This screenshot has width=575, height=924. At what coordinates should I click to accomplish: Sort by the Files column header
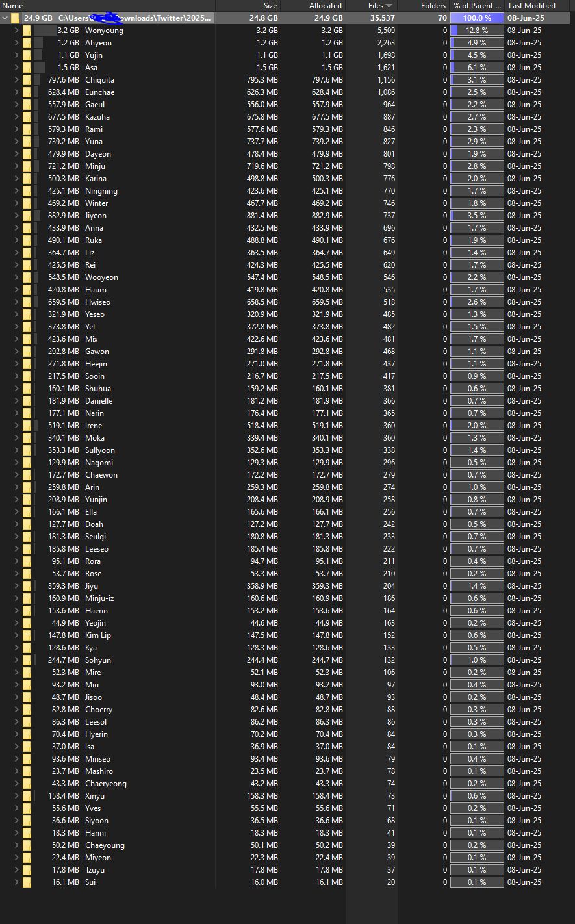pyautogui.click(x=372, y=6)
